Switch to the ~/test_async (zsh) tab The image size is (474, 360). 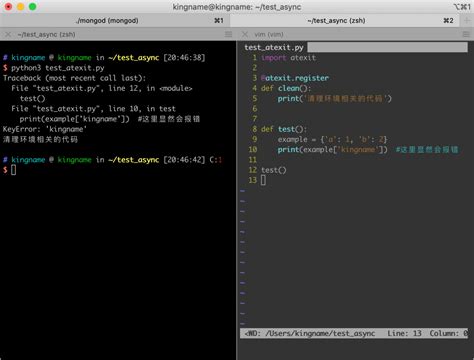[345, 21]
